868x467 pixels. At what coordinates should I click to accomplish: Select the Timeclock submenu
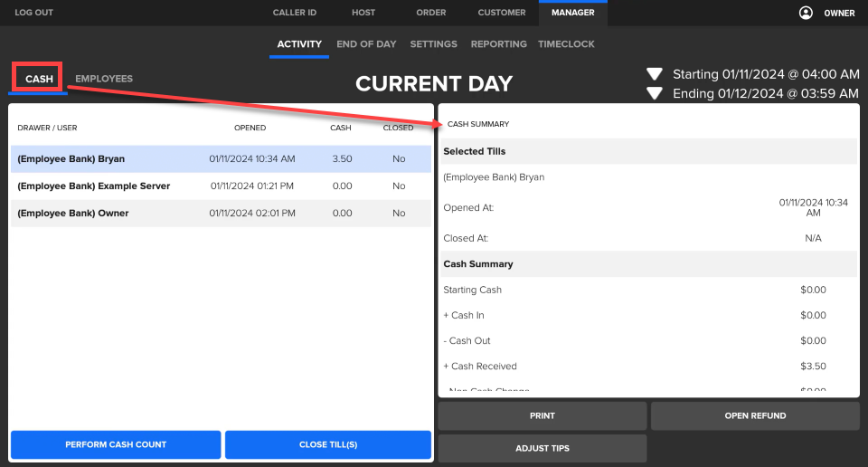(566, 43)
